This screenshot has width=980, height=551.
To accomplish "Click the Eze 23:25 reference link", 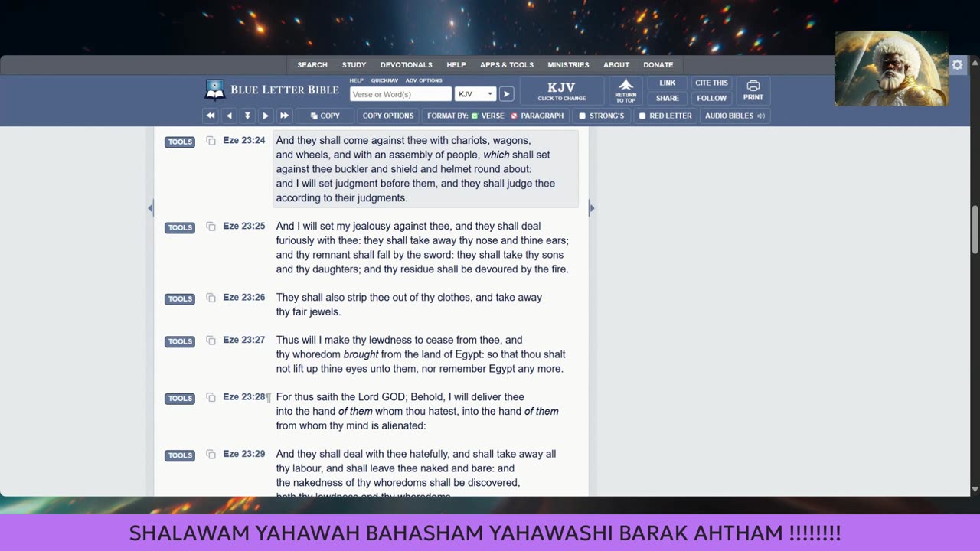I will [x=244, y=227].
